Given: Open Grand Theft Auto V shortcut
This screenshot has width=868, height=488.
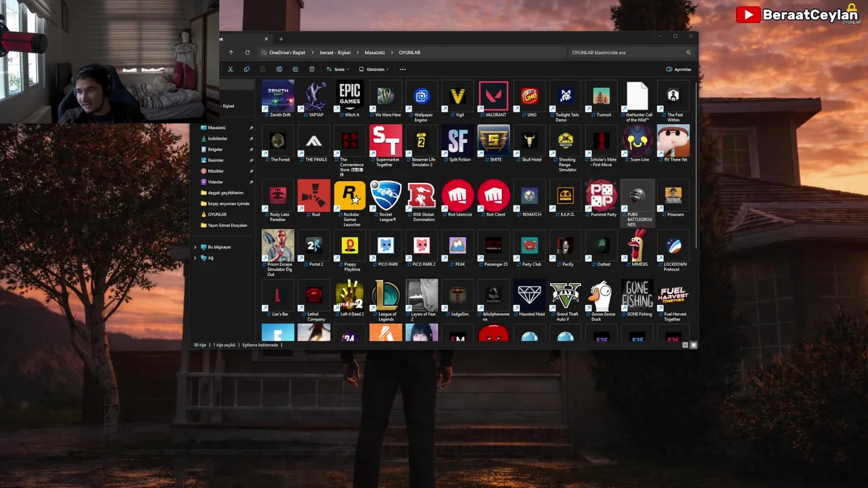Looking at the screenshot, I should coord(566,296).
